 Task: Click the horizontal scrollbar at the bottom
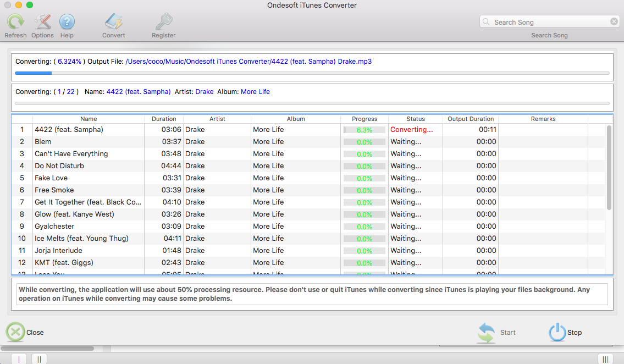tap(47, 349)
